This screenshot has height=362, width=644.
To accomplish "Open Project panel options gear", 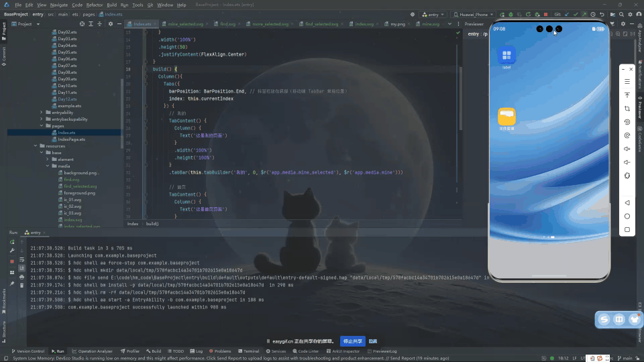I will coord(111,24).
